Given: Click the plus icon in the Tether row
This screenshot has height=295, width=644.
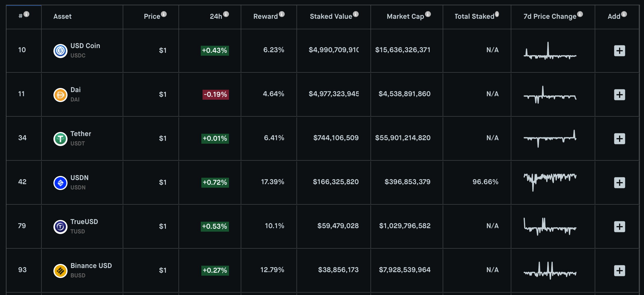Looking at the screenshot, I should pos(619,139).
